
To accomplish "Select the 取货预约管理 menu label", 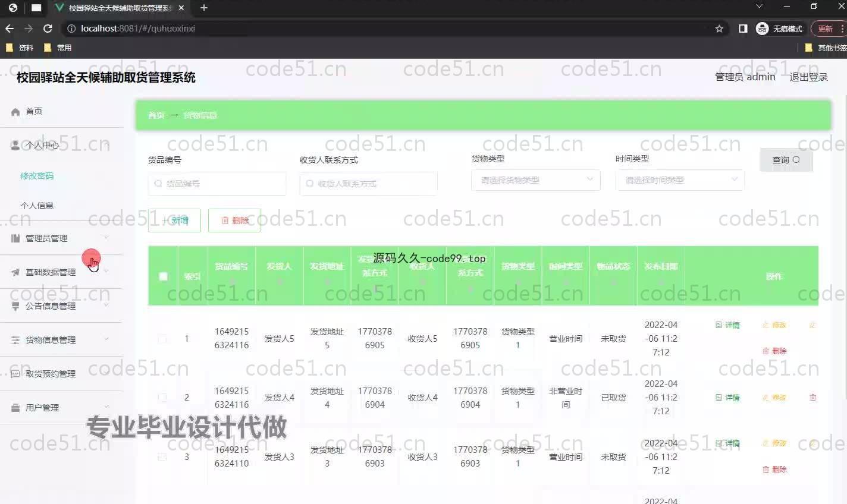I will (x=51, y=374).
